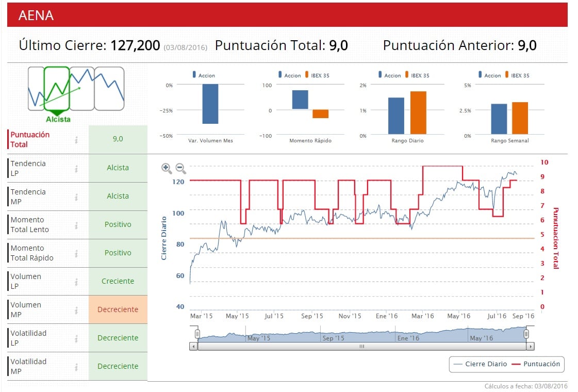Toggle Accion series in Rango Diario chart

[390, 75]
